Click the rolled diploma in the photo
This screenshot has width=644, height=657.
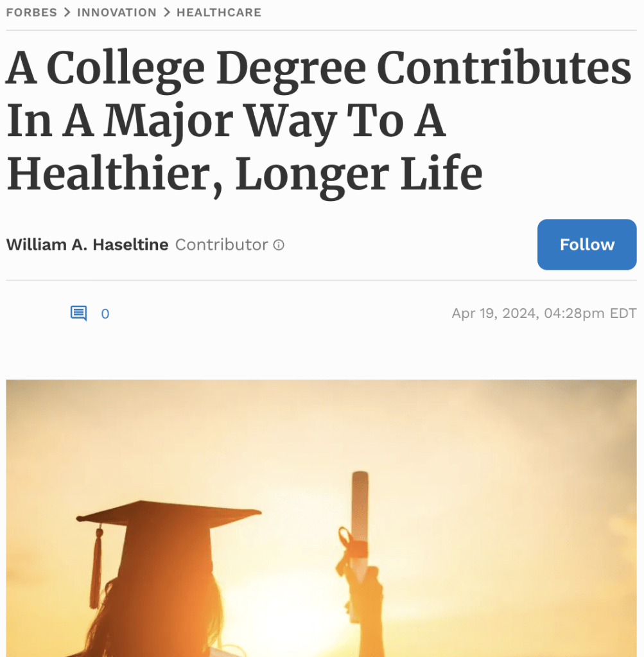click(360, 514)
